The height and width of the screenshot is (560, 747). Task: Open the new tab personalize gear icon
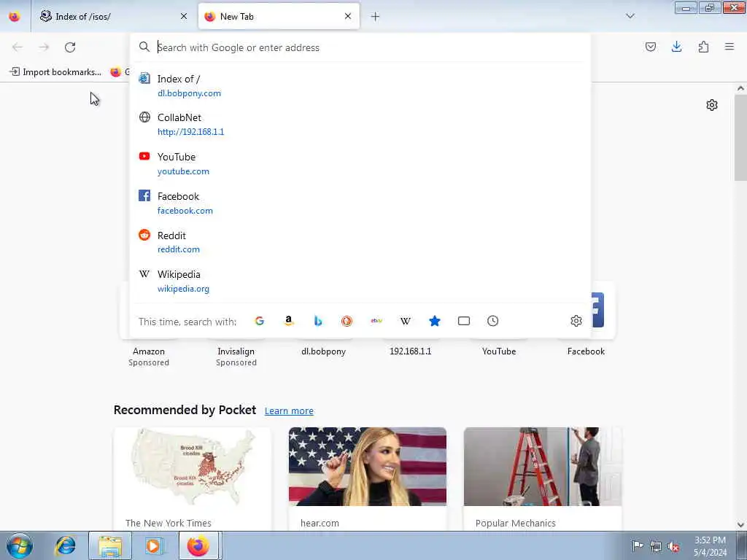(712, 105)
